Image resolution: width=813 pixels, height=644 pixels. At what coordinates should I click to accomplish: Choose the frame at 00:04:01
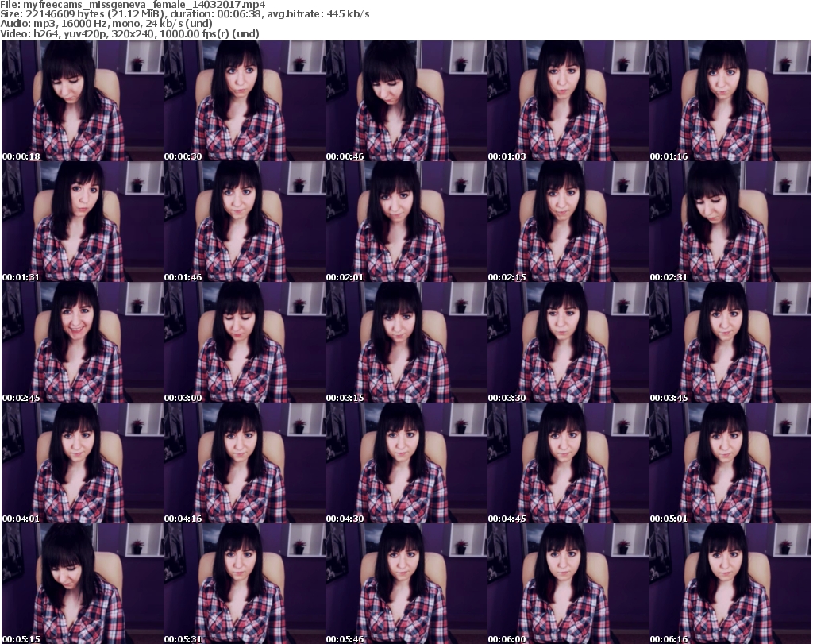(x=83, y=463)
